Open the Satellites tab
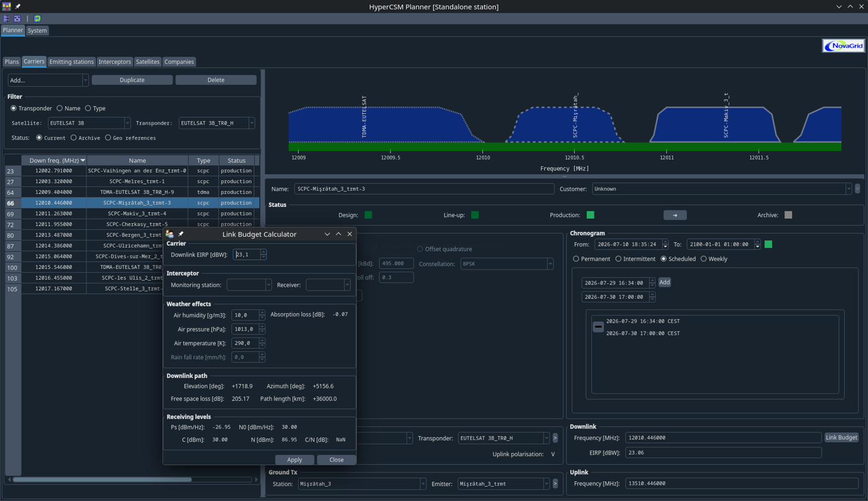This screenshot has height=501, width=868. (147, 61)
